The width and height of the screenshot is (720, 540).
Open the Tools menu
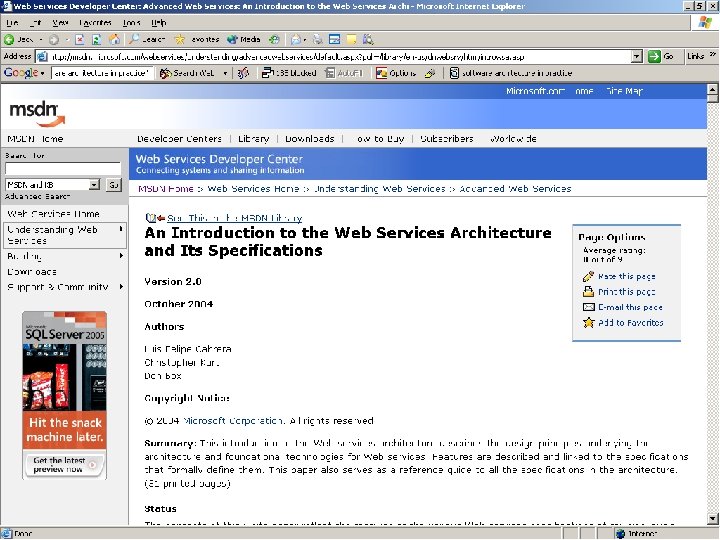131,22
